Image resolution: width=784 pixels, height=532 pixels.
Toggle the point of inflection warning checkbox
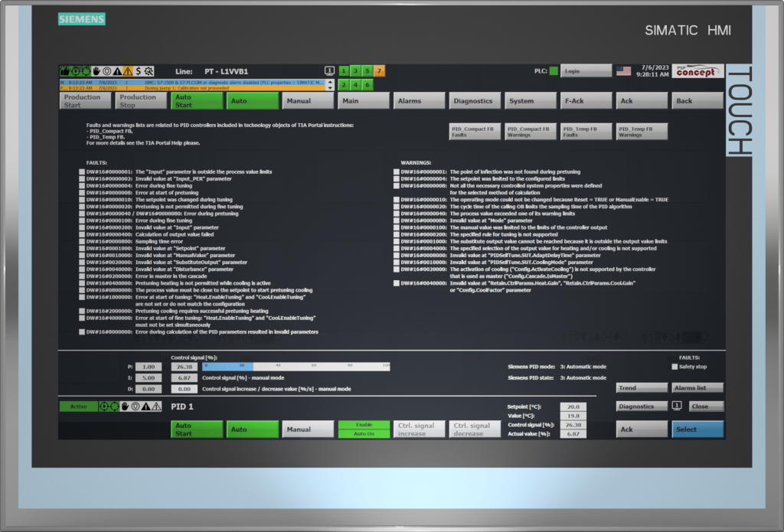click(397, 172)
